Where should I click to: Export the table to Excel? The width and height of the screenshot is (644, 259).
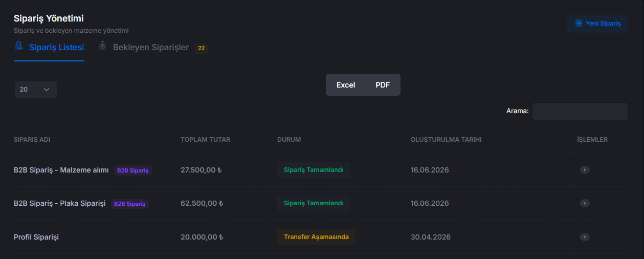[x=346, y=85]
